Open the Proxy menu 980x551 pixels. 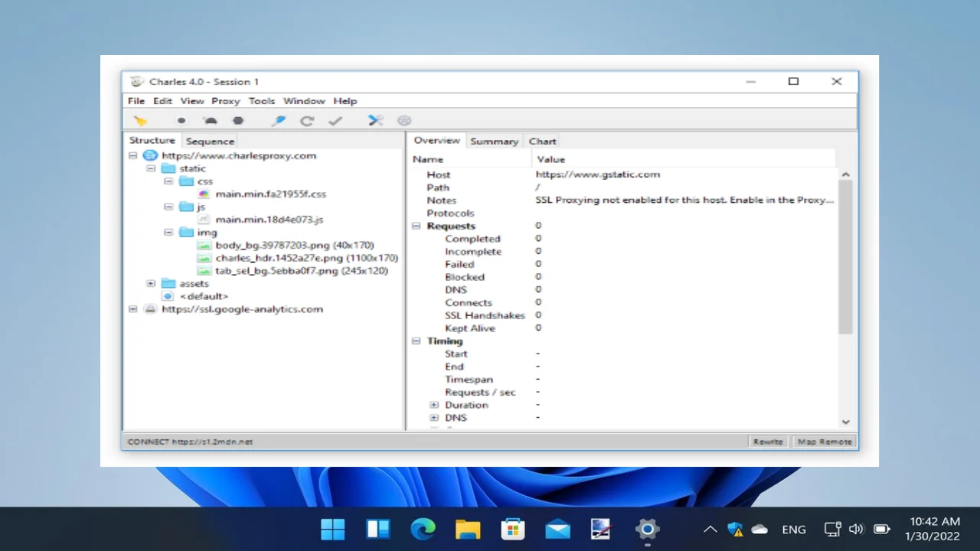point(226,101)
